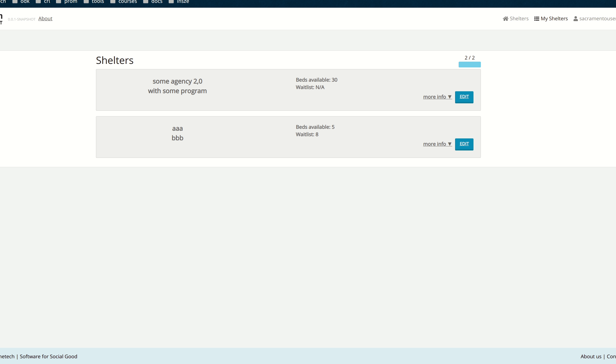Open the tools bookmarks folder icon
The height and width of the screenshot is (364, 616).
(x=86, y=1)
